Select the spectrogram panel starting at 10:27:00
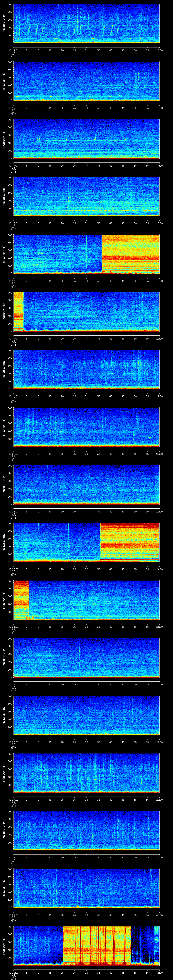The image size is (173, 980). (x=86, y=773)
